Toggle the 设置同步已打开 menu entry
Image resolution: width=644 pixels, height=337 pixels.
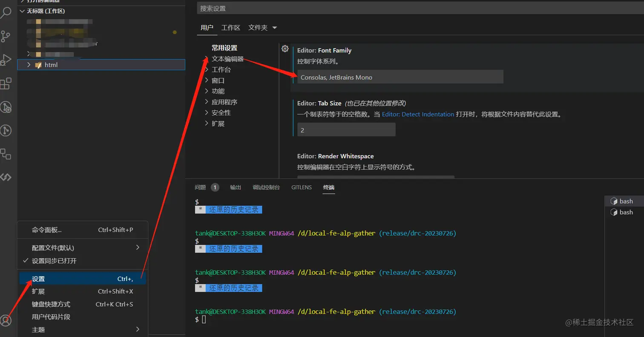(x=83, y=261)
